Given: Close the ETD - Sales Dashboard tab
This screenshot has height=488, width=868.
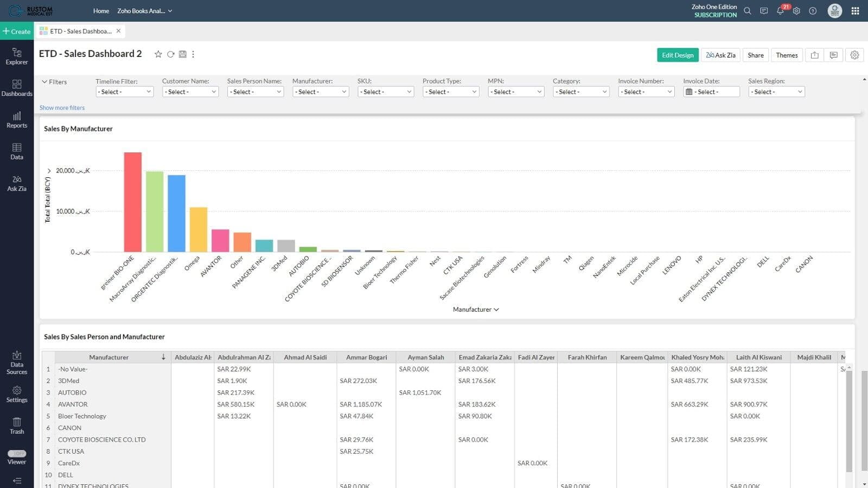Looking at the screenshot, I should tap(118, 31).
